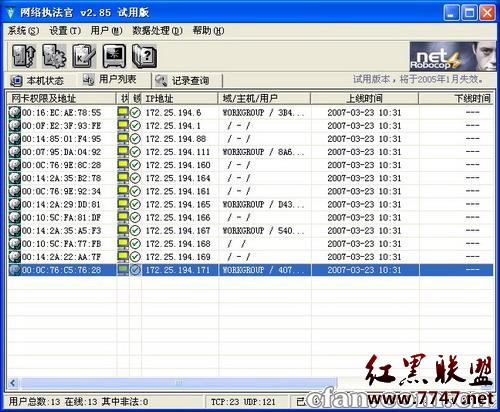
Task: Select MAC address 00:10:5C:FA:81:DF
Action: click(61, 218)
